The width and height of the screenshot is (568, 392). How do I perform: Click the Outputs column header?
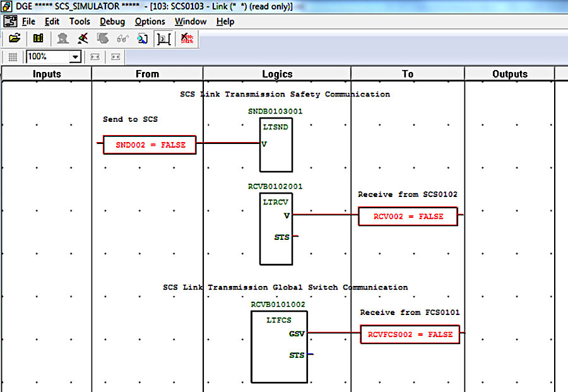click(510, 74)
